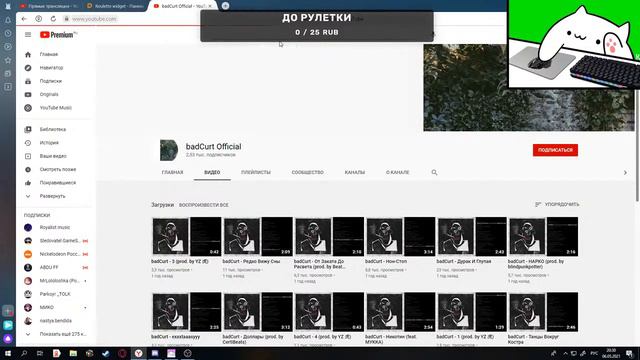The image size is (640, 360).
Task: Click the www.youtube.com address bar
Action: [94, 19]
